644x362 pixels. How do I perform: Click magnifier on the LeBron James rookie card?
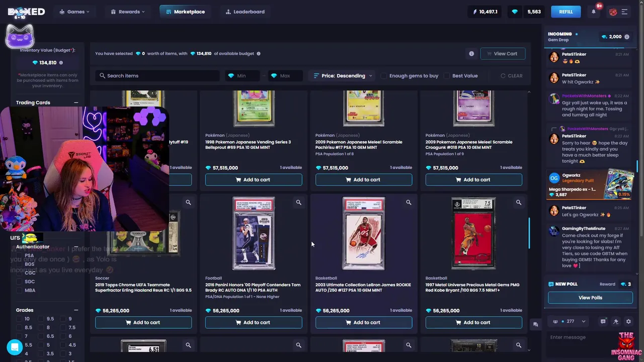pos(409,203)
